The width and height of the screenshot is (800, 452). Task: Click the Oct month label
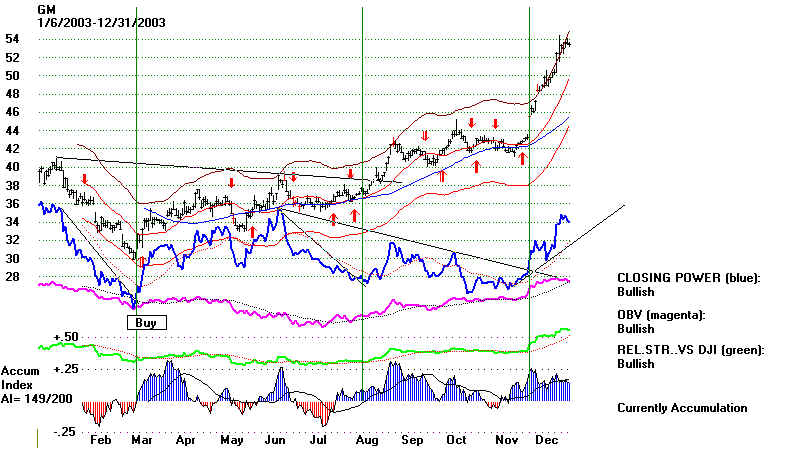coord(456,440)
